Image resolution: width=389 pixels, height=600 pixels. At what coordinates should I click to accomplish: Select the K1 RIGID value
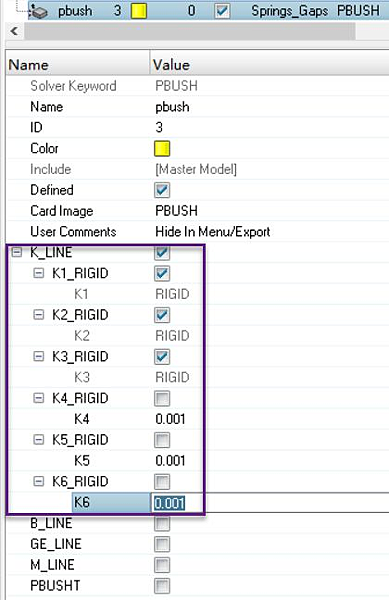coord(172,294)
